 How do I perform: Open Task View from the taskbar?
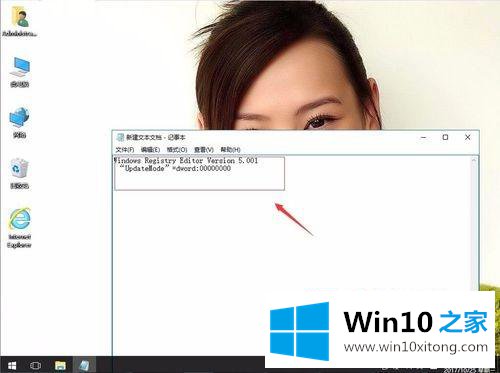tap(35, 365)
